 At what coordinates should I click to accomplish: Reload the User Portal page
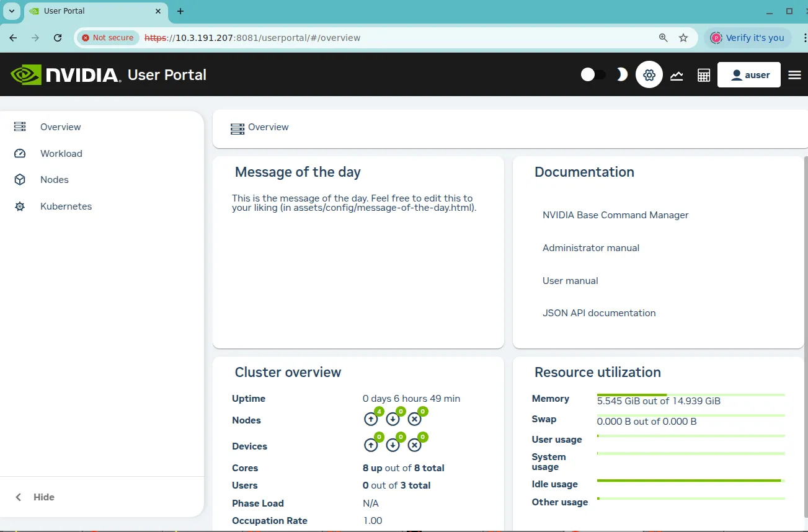58,38
